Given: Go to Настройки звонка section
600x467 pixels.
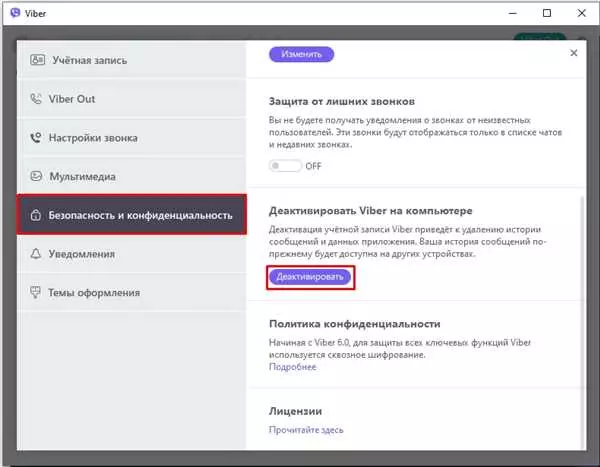Looking at the screenshot, I should tap(131, 138).
